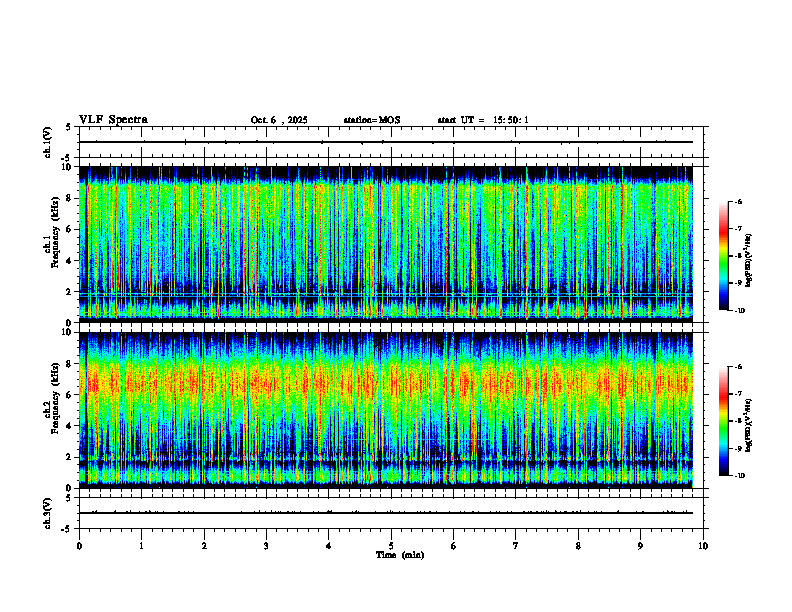Select the date text "Oct. 6 , 2025"
Image resolution: width=792 pixels, height=612 pixels.
point(279,120)
